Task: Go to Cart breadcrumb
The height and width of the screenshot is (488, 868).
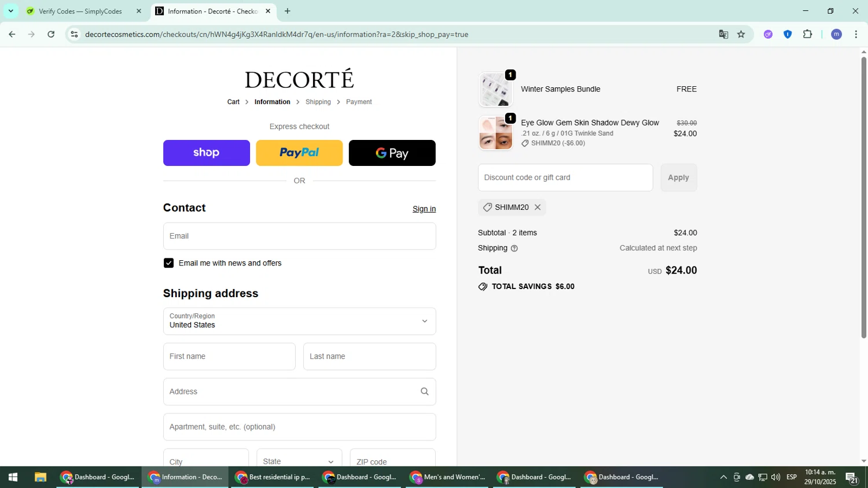Action: [233, 102]
